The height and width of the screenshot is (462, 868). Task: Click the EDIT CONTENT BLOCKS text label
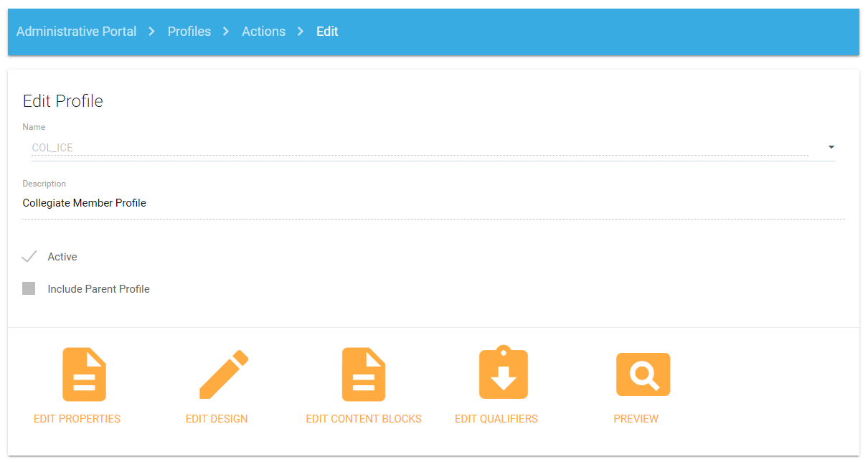[364, 419]
